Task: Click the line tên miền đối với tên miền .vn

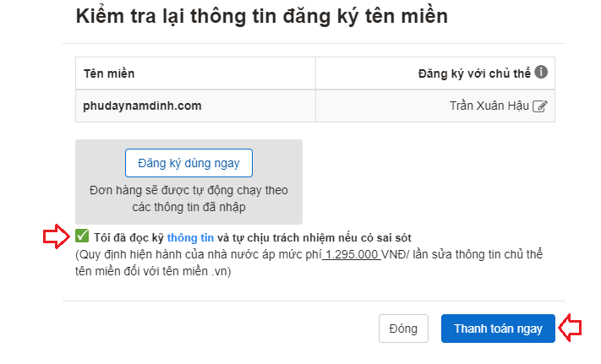Action: (x=153, y=271)
